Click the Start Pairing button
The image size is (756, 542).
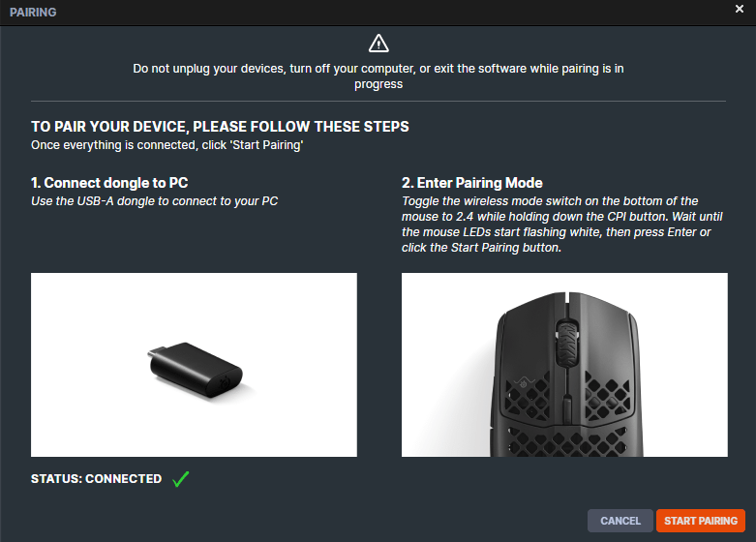click(x=700, y=521)
